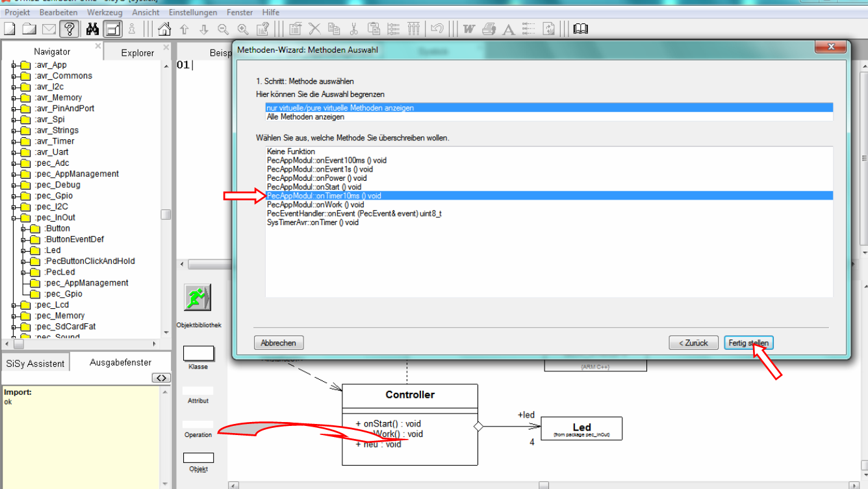Switch to the SiSy Assistent tab
The width and height of the screenshot is (868, 489).
(35, 363)
